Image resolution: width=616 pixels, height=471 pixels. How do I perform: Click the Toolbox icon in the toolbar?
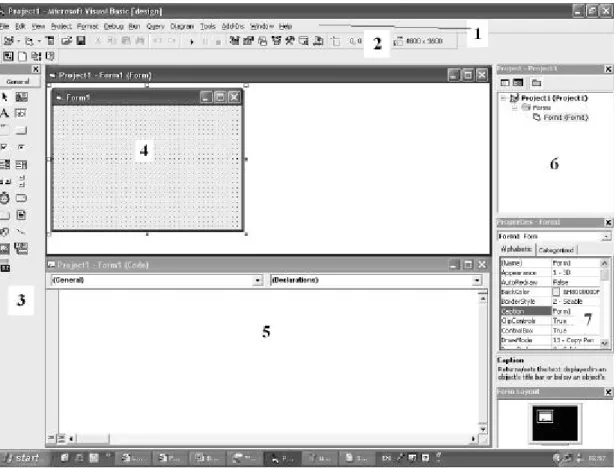pyautogui.click(x=290, y=41)
